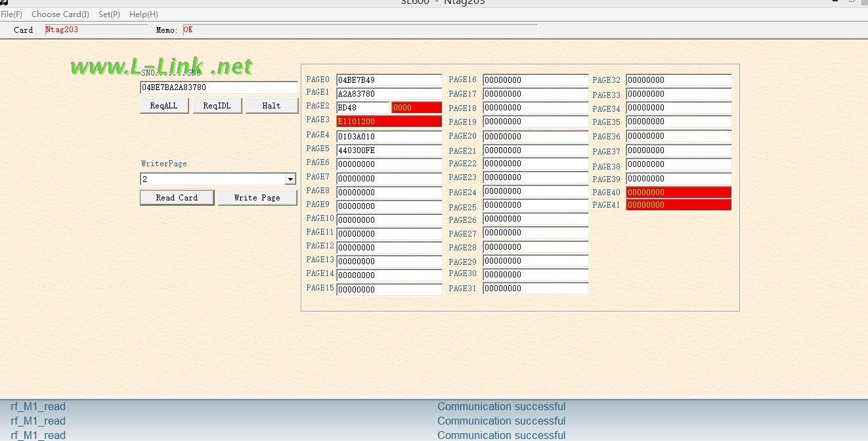868x441 pixels.
Task: Click the Card type field showing Ntag203
Action: (97, 30)
